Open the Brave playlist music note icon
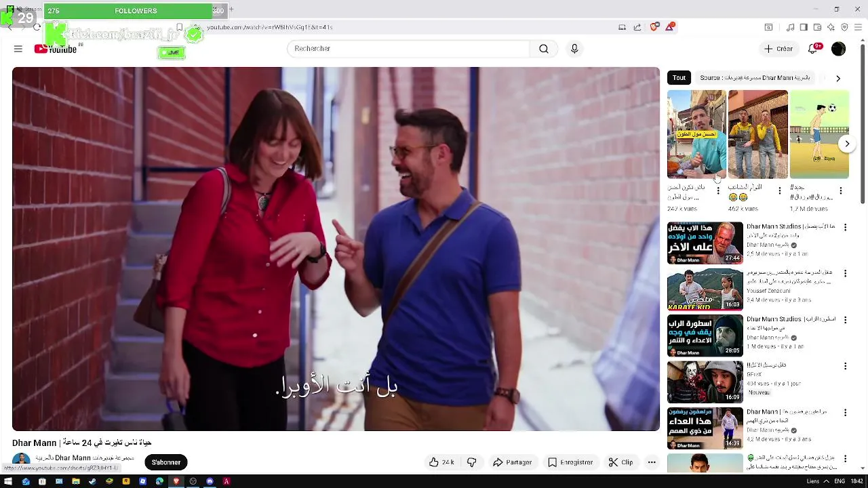The height and width of the screenshot is (488, 868). (790, 27)
